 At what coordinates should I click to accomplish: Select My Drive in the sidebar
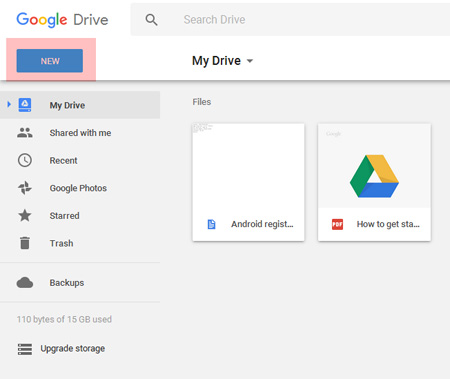tap(80, 105)
